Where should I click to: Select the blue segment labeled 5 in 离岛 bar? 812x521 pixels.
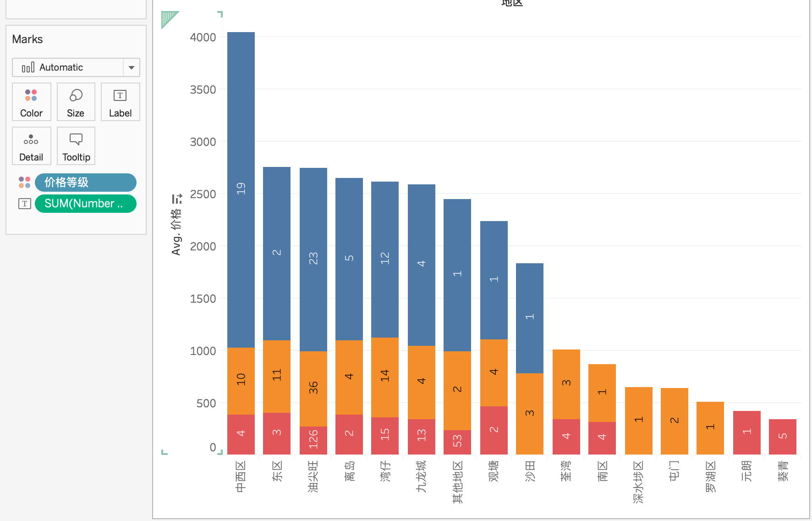[349, 259]
